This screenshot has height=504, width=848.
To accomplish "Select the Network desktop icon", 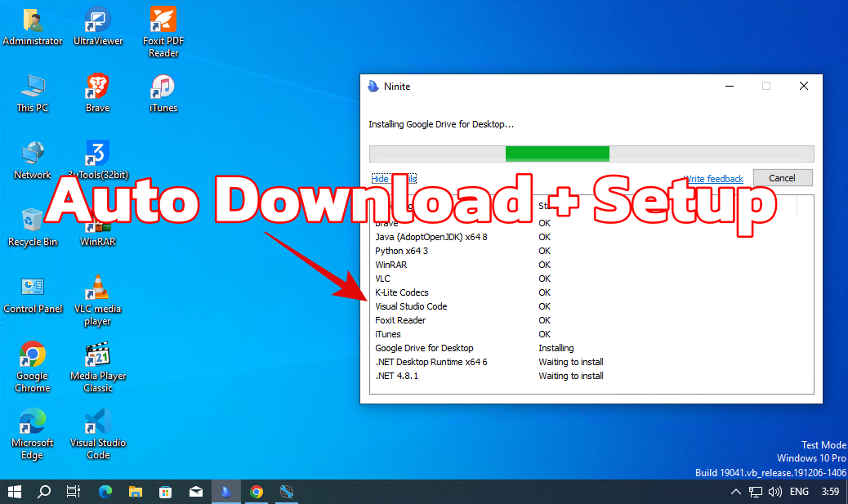I will pyautogui.click(x=33, y=161).
